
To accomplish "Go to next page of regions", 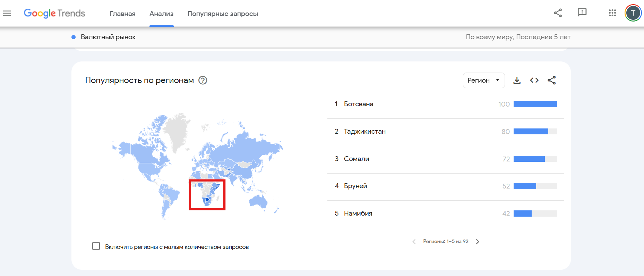I will coord(478,242).
